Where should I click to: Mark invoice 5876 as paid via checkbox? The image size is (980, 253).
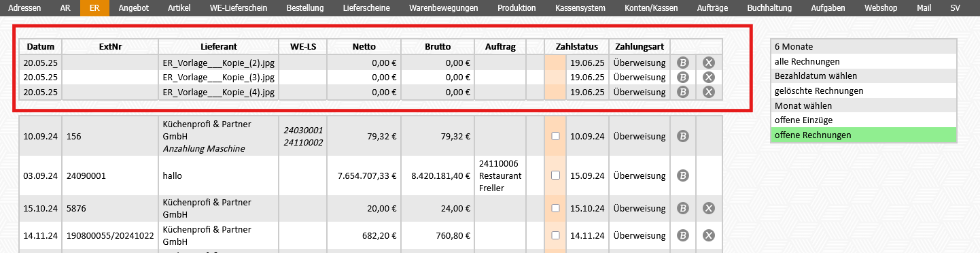tap(555, 208)
